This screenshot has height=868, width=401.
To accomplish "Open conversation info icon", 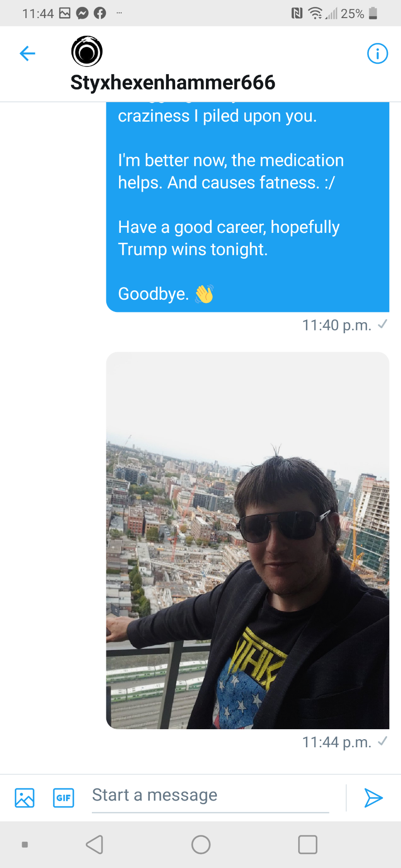I will 377,53.
